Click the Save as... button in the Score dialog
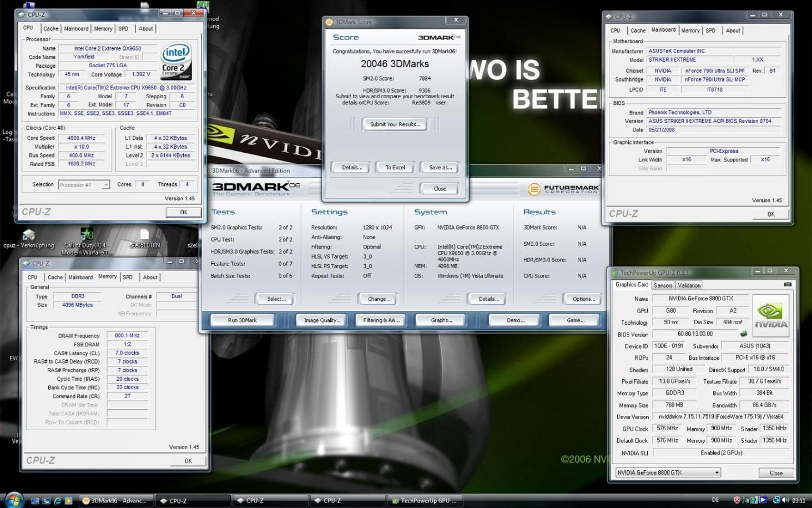812x508 pixels. [x=440, y=168]
